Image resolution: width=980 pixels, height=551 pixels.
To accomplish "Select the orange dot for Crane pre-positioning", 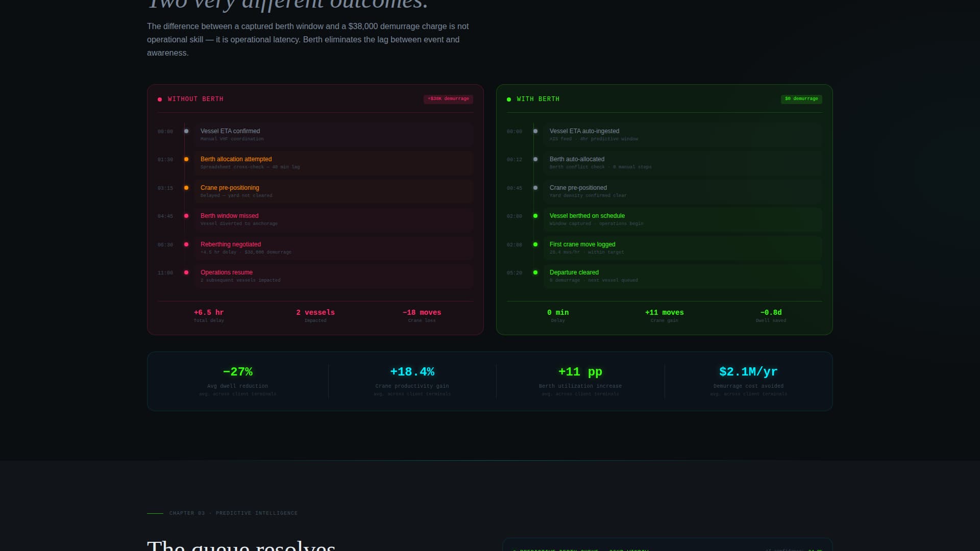I will (186, 188).
